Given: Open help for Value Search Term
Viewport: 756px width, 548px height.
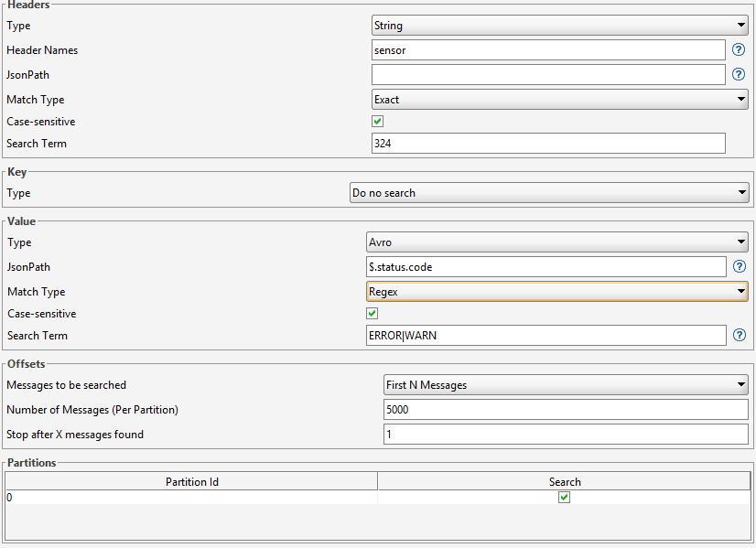Looking at the screenshot, I should click(x=740, y=335).
